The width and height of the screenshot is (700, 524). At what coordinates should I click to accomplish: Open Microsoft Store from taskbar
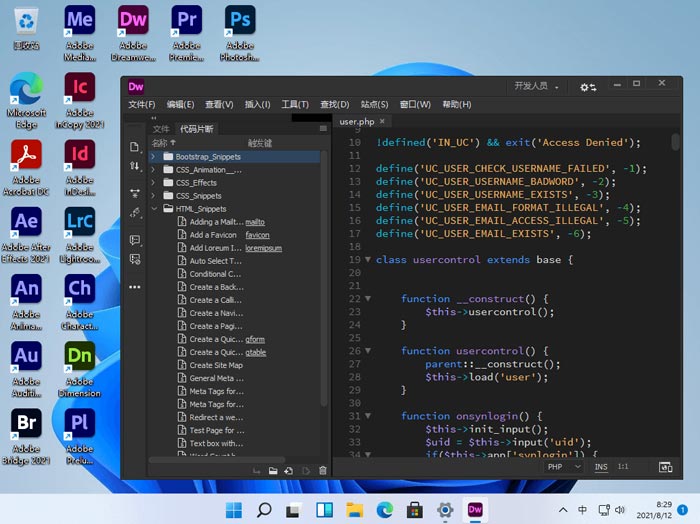tap(415, 510)
